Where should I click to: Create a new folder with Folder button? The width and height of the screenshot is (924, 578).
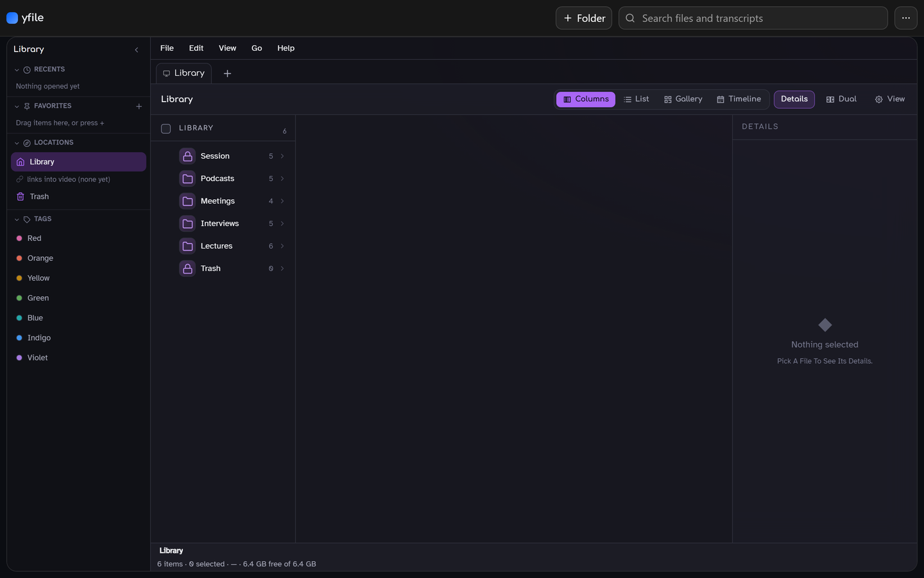584,18
